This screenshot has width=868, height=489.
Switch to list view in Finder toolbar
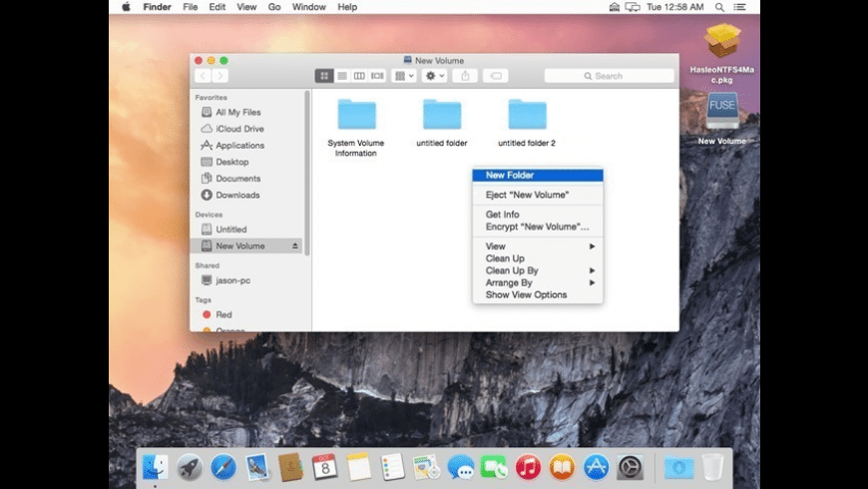[x=341, y=76]
